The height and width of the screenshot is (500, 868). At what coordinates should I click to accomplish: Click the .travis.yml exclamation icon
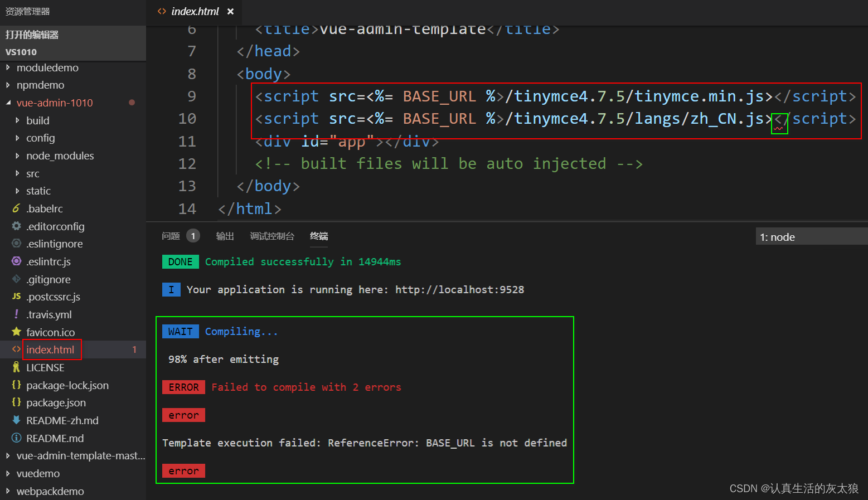tap(16, 314)
